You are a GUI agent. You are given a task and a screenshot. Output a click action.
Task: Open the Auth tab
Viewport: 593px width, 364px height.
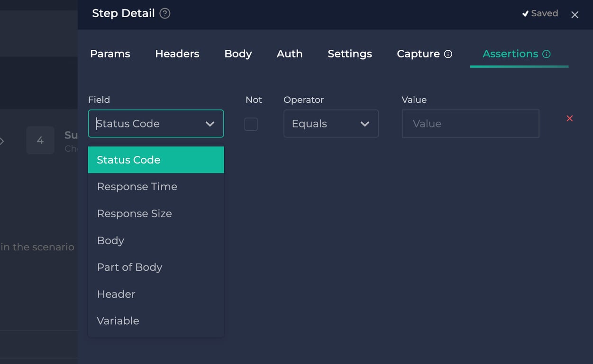pyautogui.click(x=289, y=54)
